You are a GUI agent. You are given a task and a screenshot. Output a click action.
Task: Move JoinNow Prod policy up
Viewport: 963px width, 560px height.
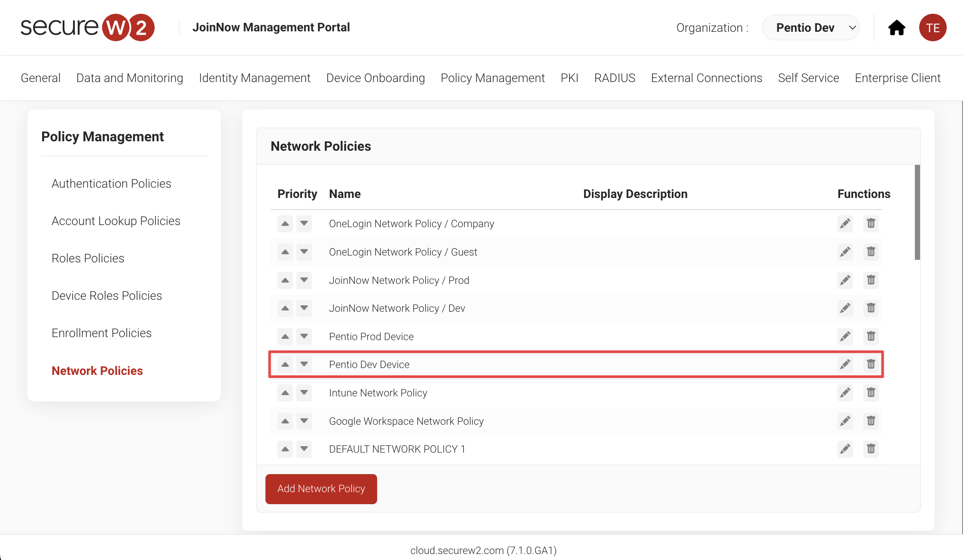pos(285,280)
